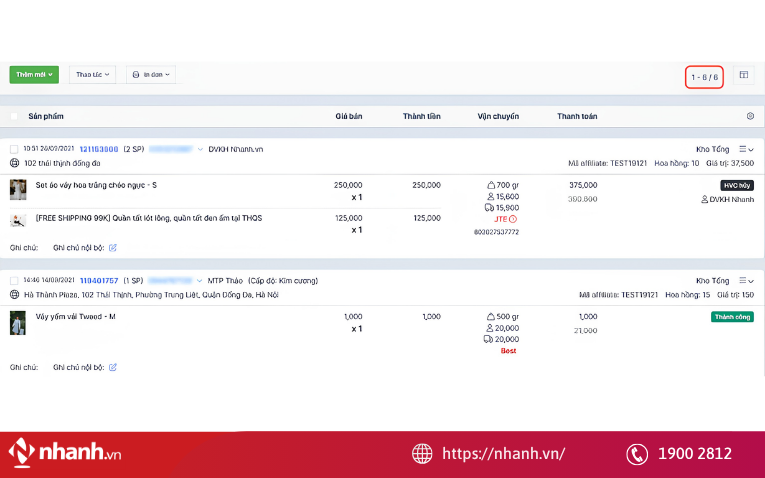The width and height of the screenshot is (765, 478).
Task: Click the globe icon beside 102 thái thịnh address
Action: click(x=15, y=163)
